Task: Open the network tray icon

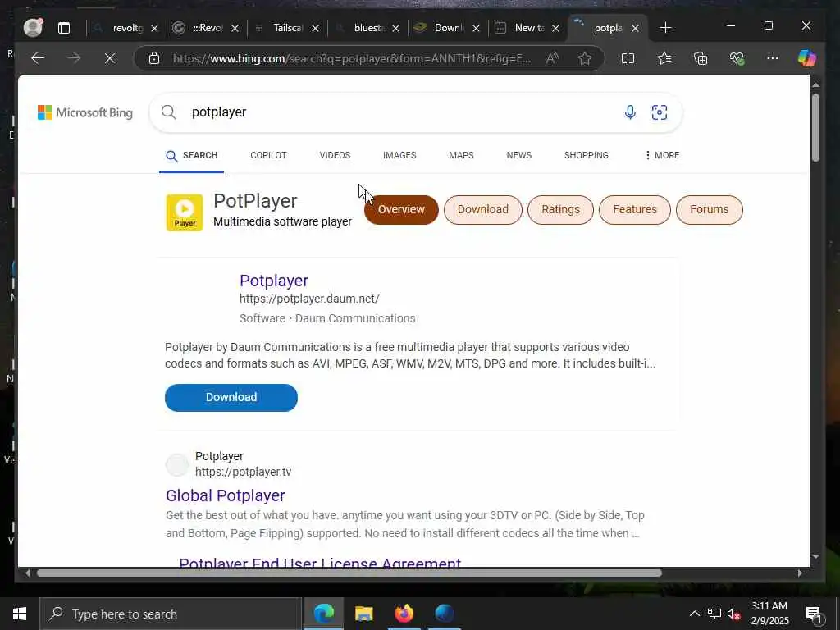Action: (714, 614)
